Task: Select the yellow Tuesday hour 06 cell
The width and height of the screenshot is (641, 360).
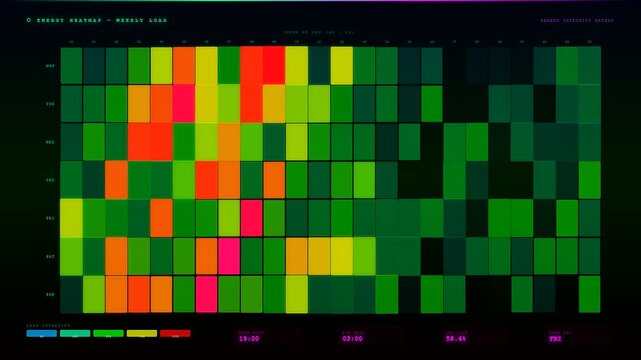Action: [x=206, y=104]
